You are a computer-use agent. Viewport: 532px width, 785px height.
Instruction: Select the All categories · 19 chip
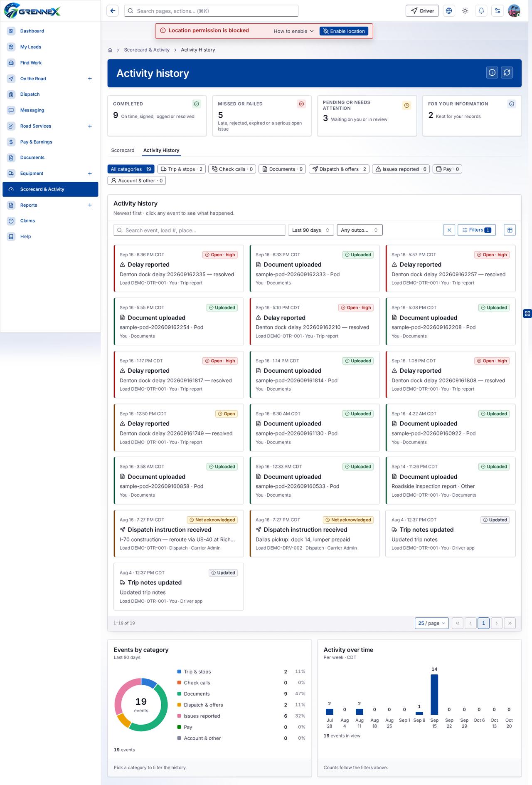(x=131, y=169)
